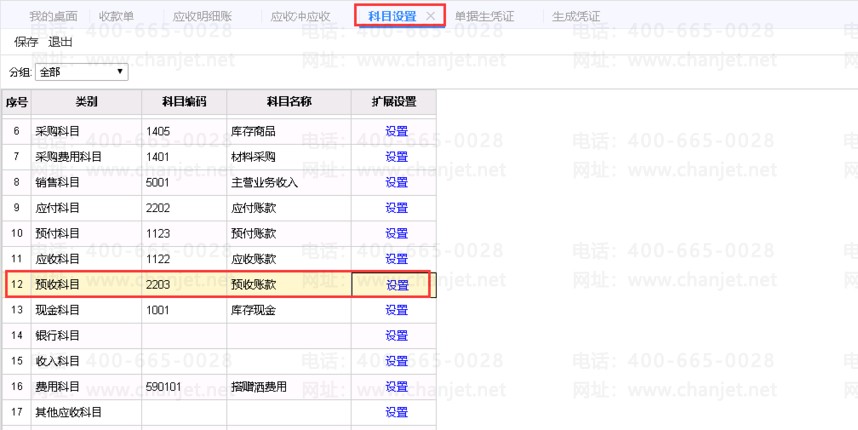Select the 科目编码 column header
Viewport: 858px width, 430px height.
pyautogui.click(x=184, y=102)
